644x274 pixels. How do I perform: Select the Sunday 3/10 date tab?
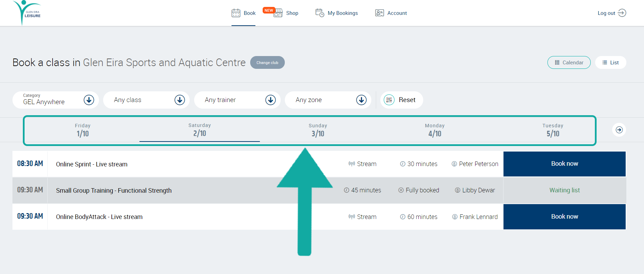coord(318,130)
